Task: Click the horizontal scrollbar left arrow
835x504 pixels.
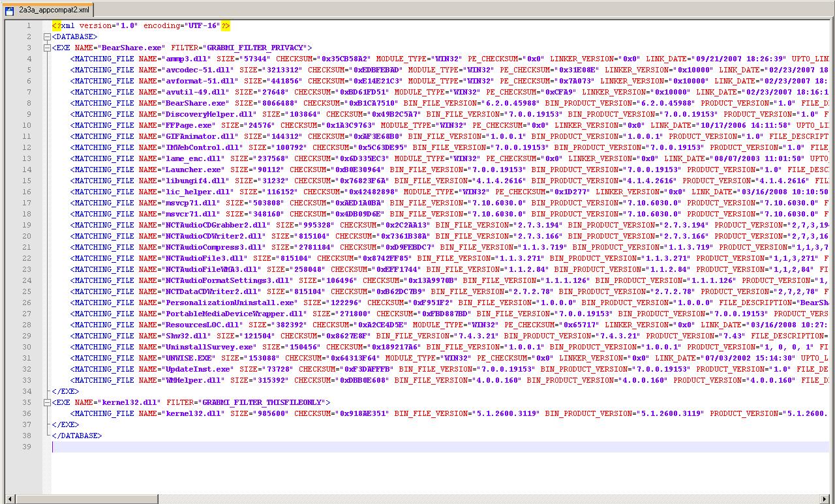Action: [x=9, y=499]
